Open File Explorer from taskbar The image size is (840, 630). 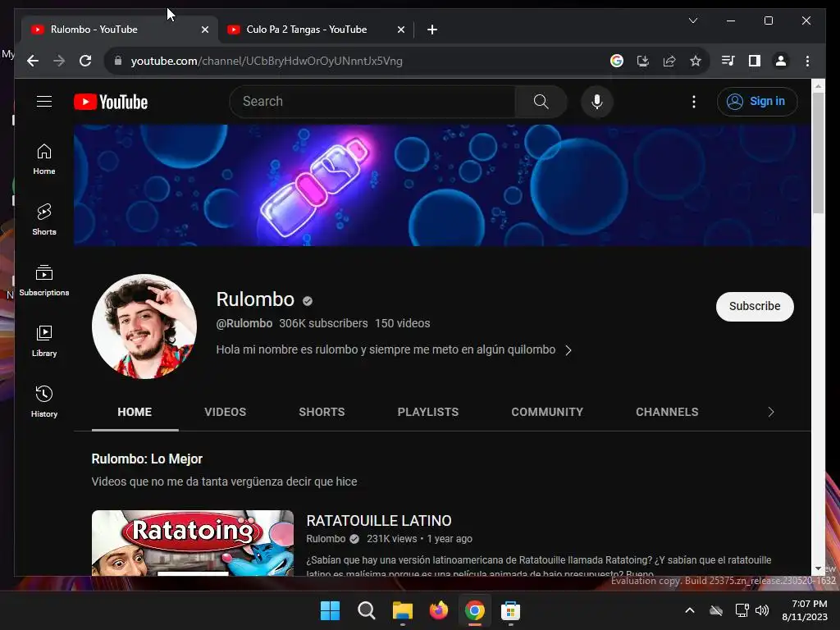coord(402,610)
